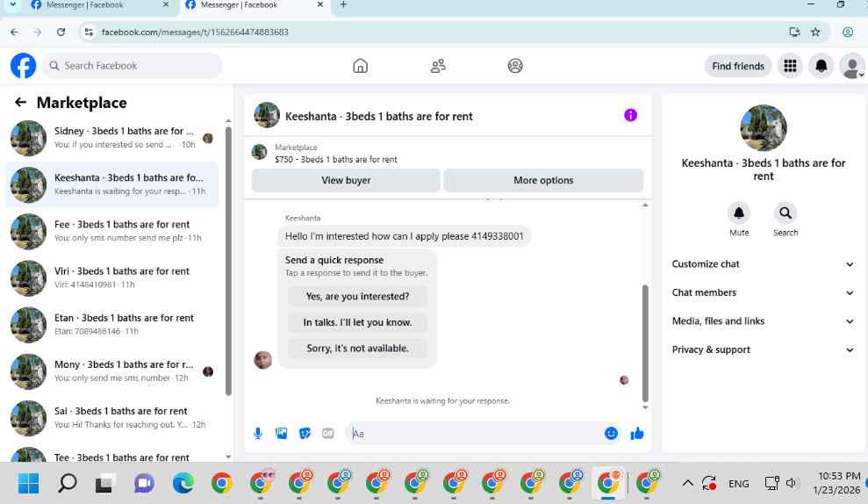Click More options button

tap(543, 181)
